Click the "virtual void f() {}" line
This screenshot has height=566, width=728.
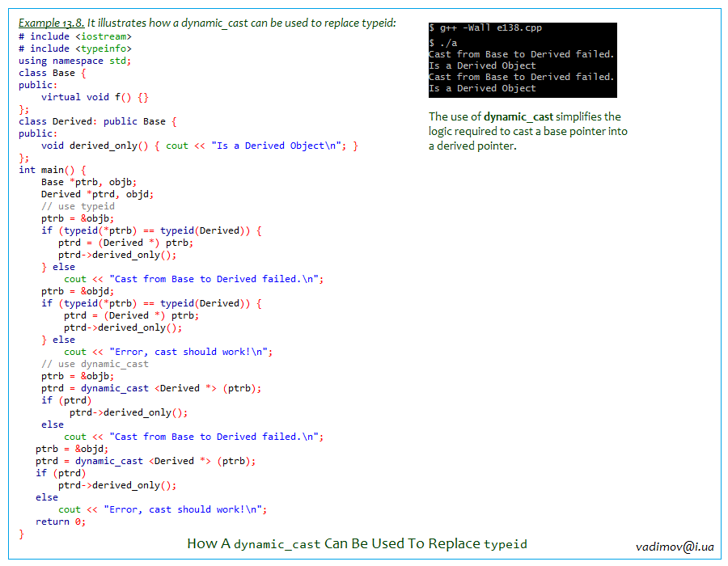click(95, 97)
